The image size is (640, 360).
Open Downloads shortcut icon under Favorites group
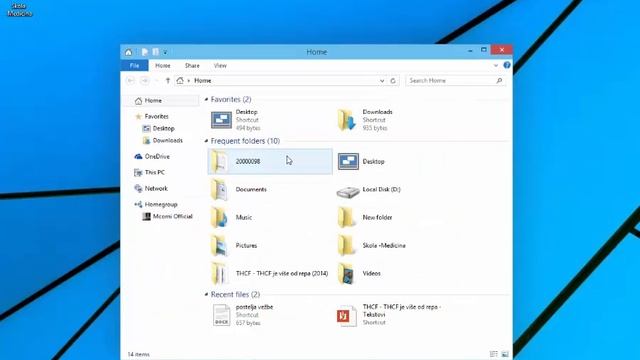tap(347, 120)
